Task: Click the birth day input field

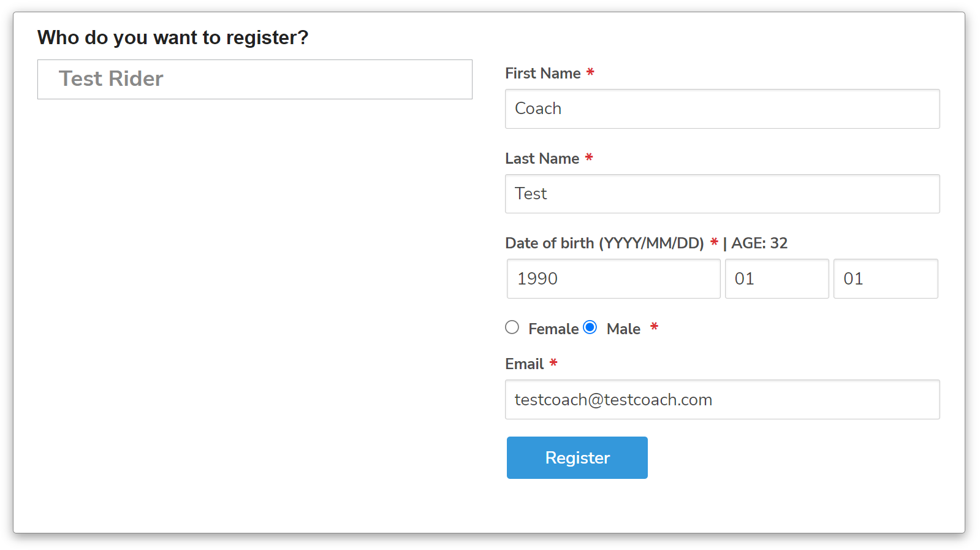Action: coord(885,279)
